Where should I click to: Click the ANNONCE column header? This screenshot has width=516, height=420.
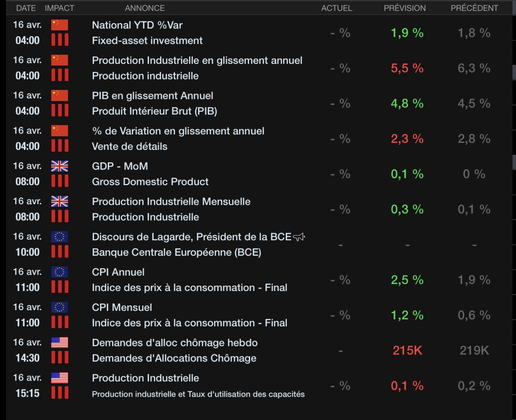pyautogui.click(x=145, y=8)
